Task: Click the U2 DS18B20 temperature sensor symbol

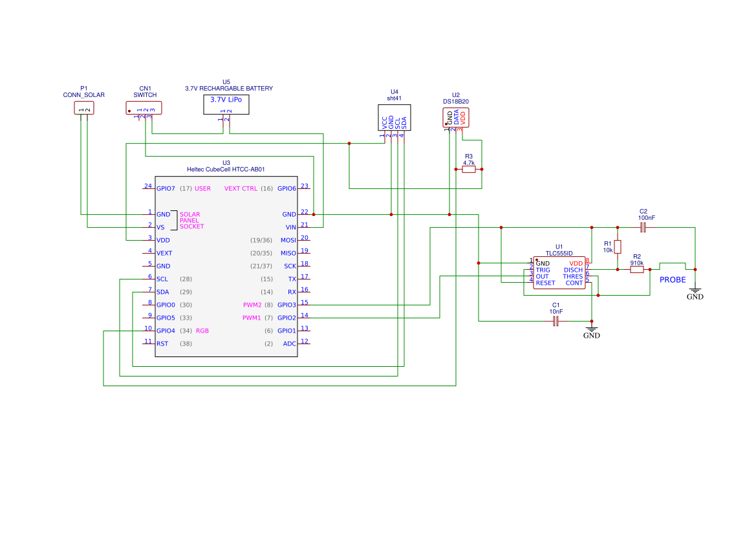Action: pos(457,118)
